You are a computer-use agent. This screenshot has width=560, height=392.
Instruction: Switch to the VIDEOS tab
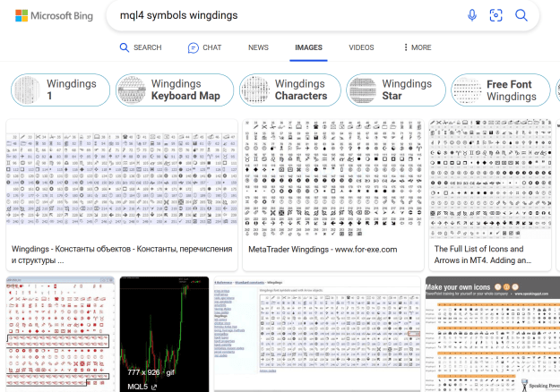point(361,47)
